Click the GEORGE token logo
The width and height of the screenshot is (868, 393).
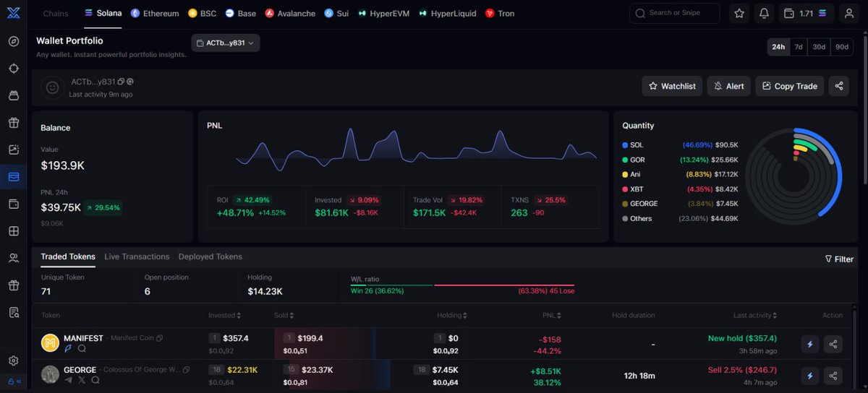click(x=50, y=374)
